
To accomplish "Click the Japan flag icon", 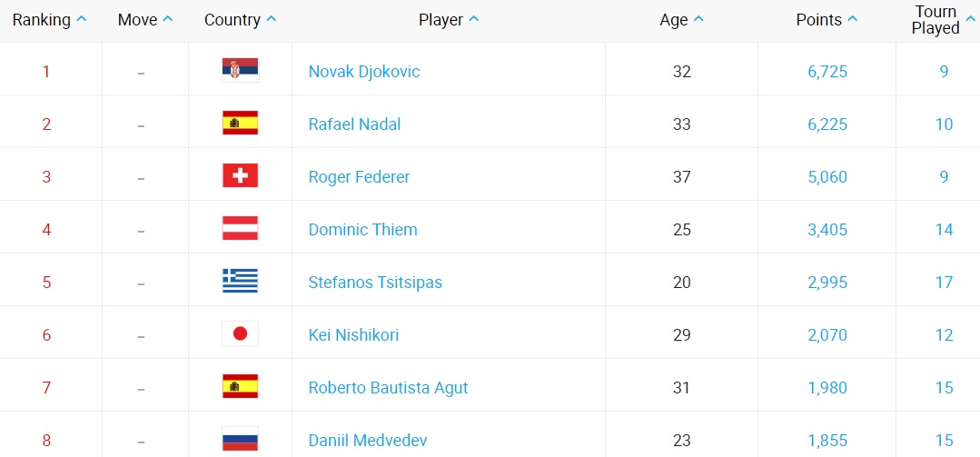I will tap(240, 334).
